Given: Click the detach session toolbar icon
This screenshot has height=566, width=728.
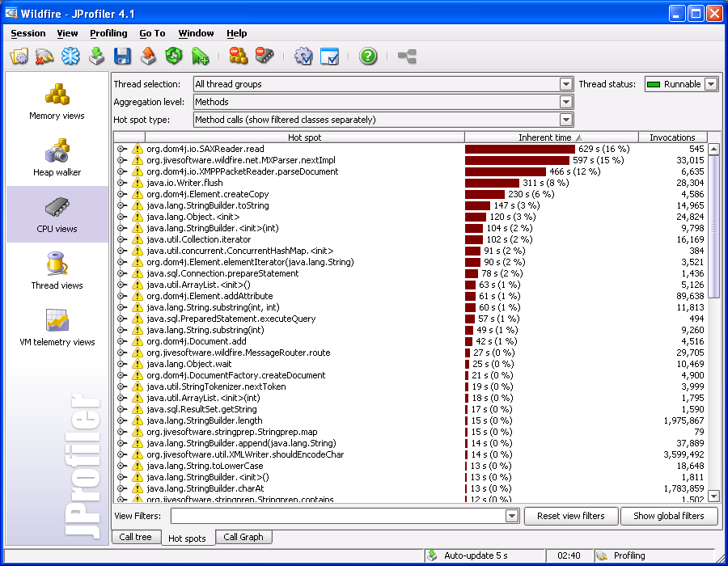Looking at the screenshot, I should (44, 57).
